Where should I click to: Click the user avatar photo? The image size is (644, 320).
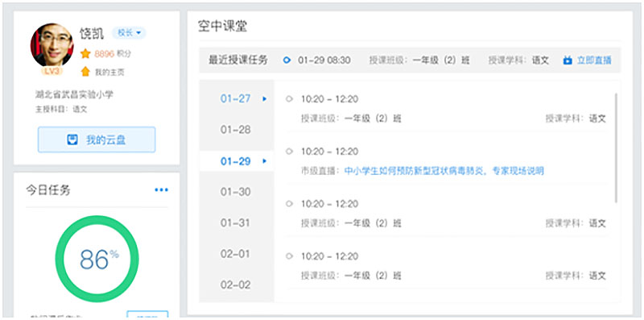pyautogui.click(x=52, y=45)
